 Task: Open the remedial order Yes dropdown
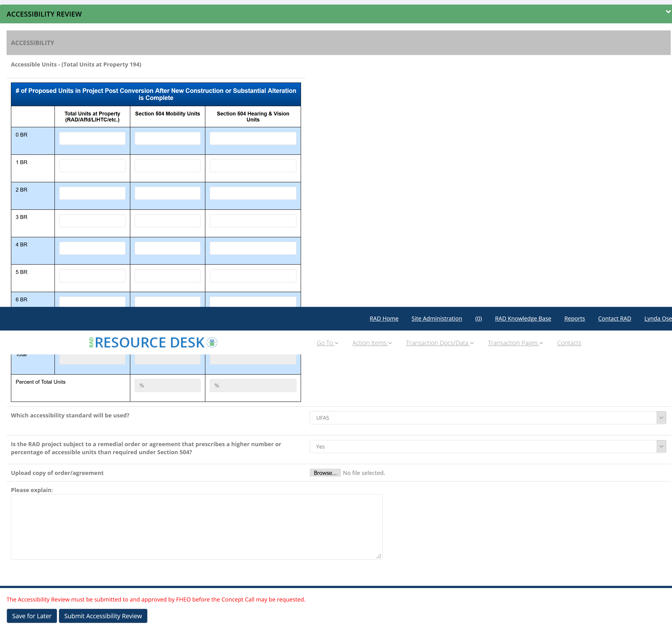[487, 447]
